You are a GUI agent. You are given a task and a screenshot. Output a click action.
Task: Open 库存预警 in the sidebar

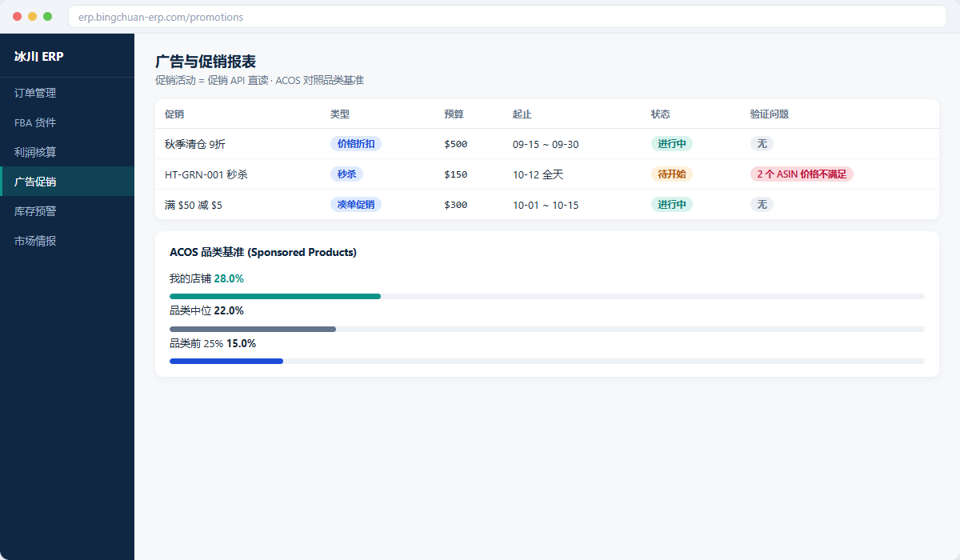pyautogui.click(x=67, y=211)
